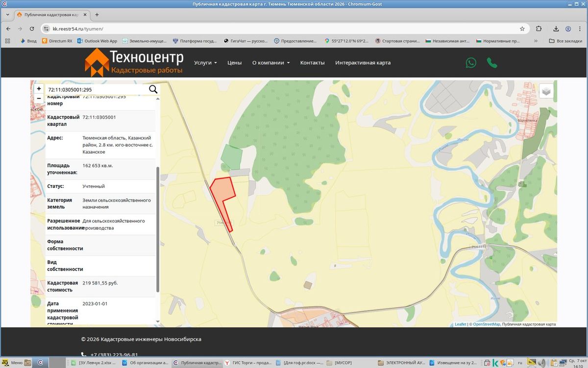This screenshot has height=368, width=588.
Task: Open the map layers control
Action: (546, 91)
